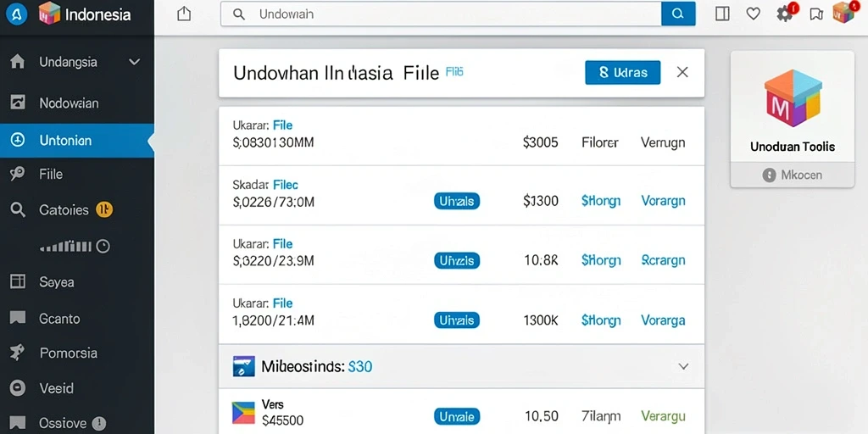Click the bookmark icon beside Gcanto
This screenshot has width=868, height=434.
coord(18,318)
